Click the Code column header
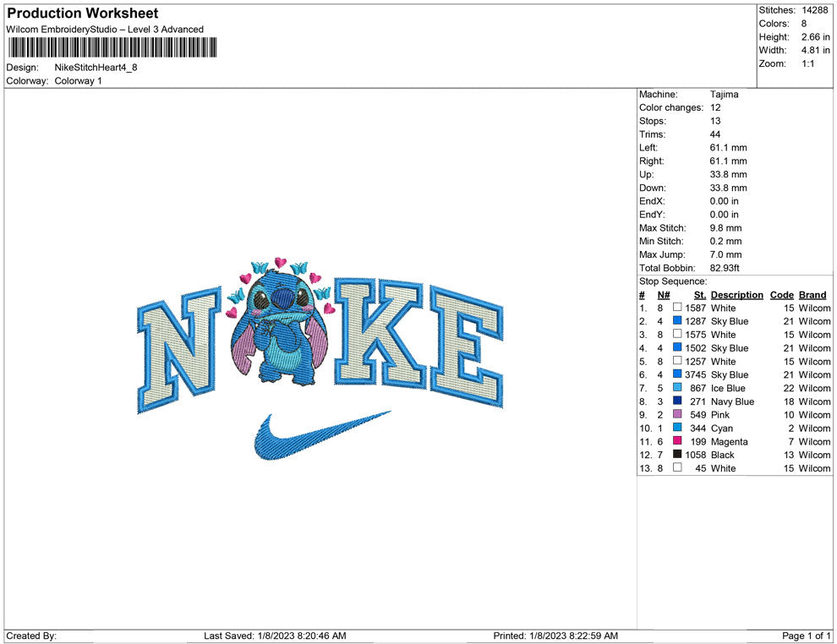Screen dimensions: 837x644 point(781,294)
